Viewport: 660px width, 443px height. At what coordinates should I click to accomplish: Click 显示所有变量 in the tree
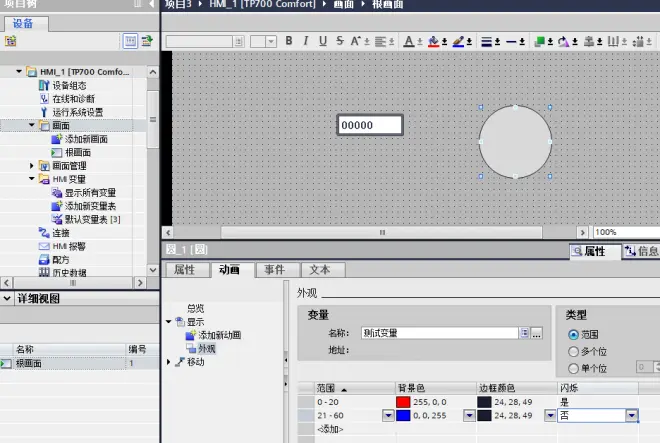[x=90, y=193]
